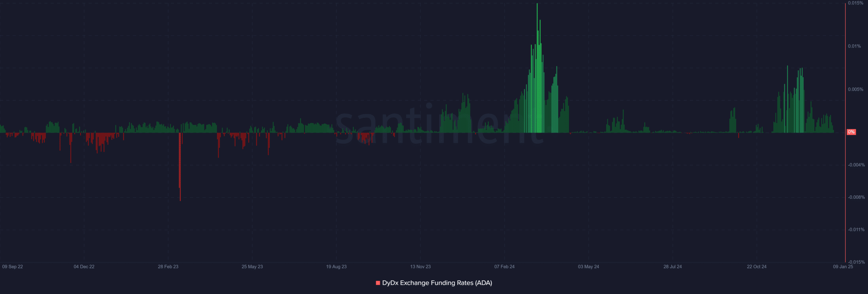Click the 28 Feb 23 date label
Viewport: 868px width, 294px height.
168,267
